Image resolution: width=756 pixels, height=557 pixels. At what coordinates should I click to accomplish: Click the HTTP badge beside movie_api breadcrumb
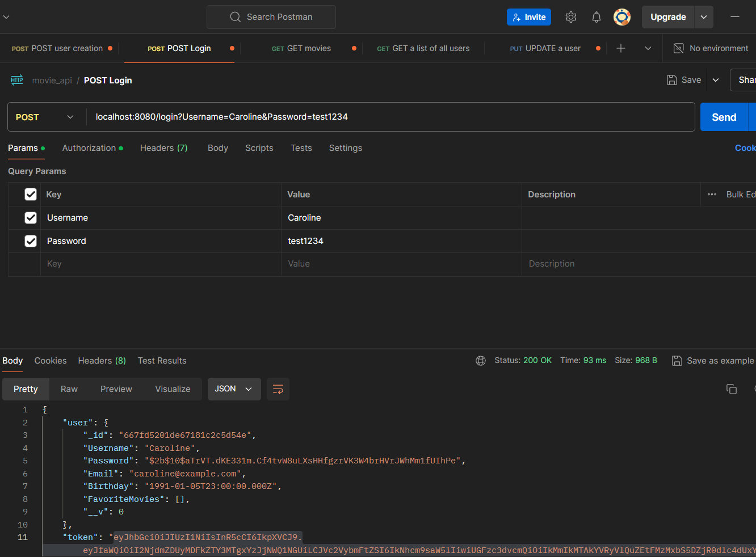point(17,80)
